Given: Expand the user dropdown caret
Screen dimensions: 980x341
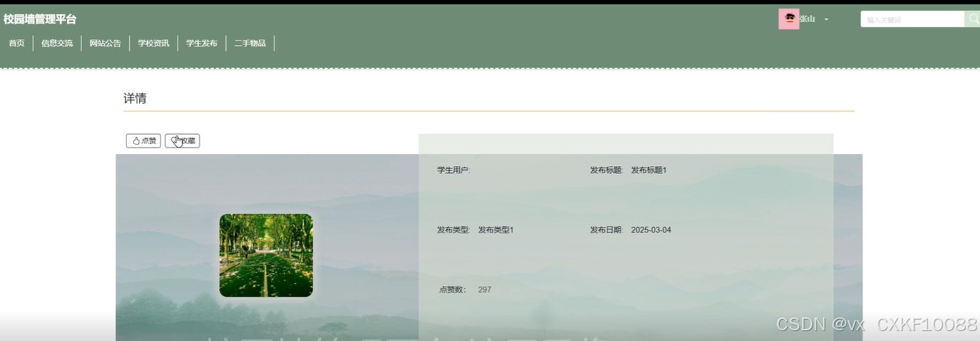Looking at the screenshot, I should click(x=826, y=19).
